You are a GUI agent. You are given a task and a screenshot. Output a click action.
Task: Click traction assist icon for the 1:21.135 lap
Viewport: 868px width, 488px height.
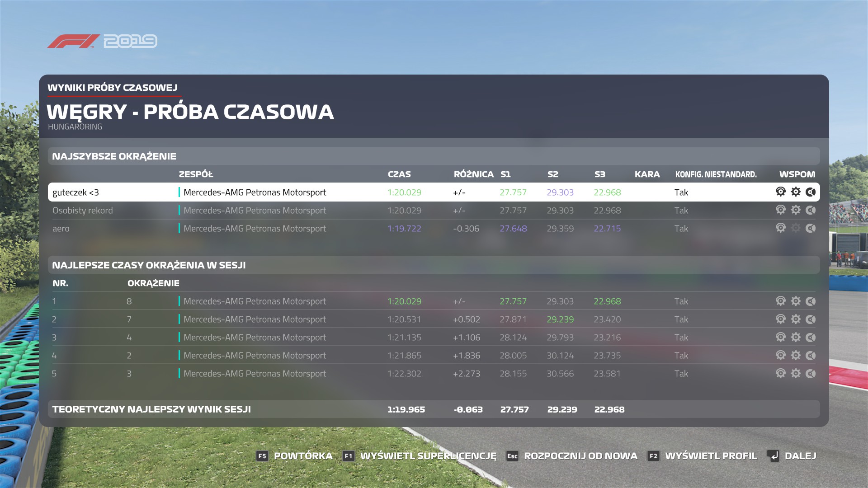pyautogui.click(x=780, y=337)
